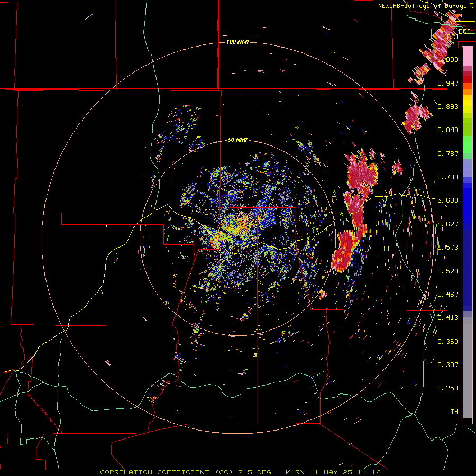Image resolution: width=476 pixels, height=476 pixels.
Task: Click the Correlation Coefficient caption at bottom
Action: 240,472
